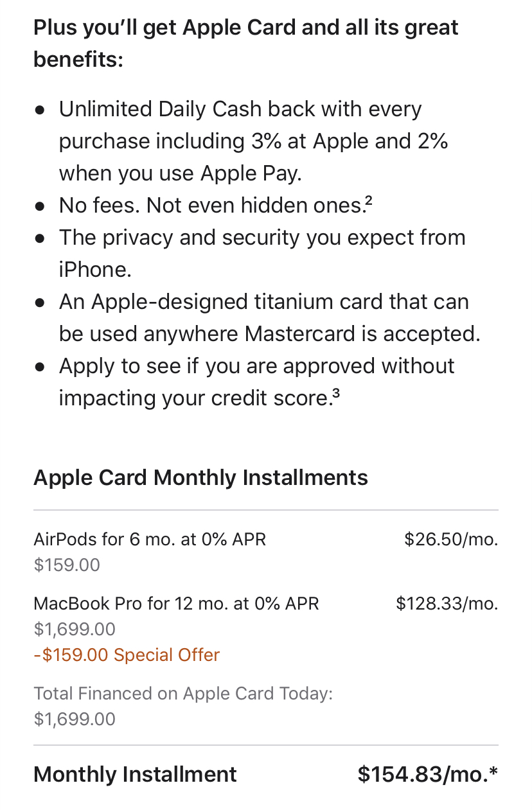Tap footnote 2 after "hidden ones"

click(369, 201)
